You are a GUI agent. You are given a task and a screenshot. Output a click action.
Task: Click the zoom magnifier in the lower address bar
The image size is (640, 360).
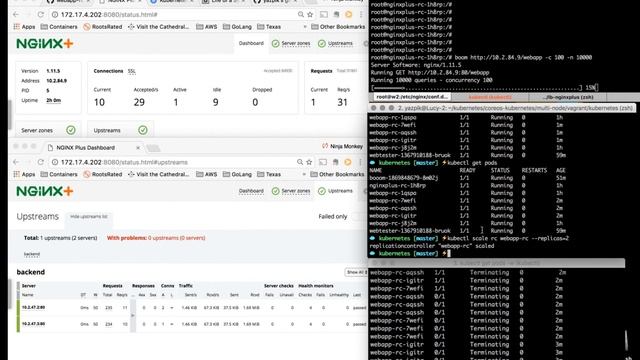[x=300, y=162]
